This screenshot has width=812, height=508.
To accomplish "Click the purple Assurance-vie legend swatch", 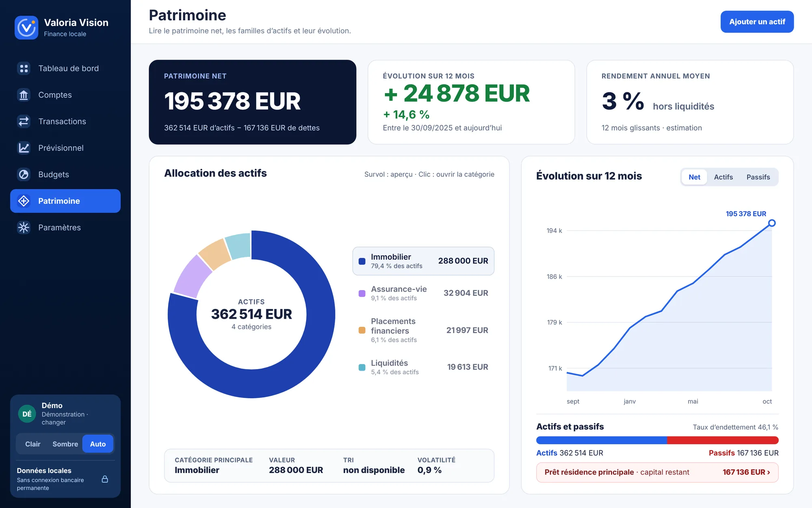I will 362,293.
